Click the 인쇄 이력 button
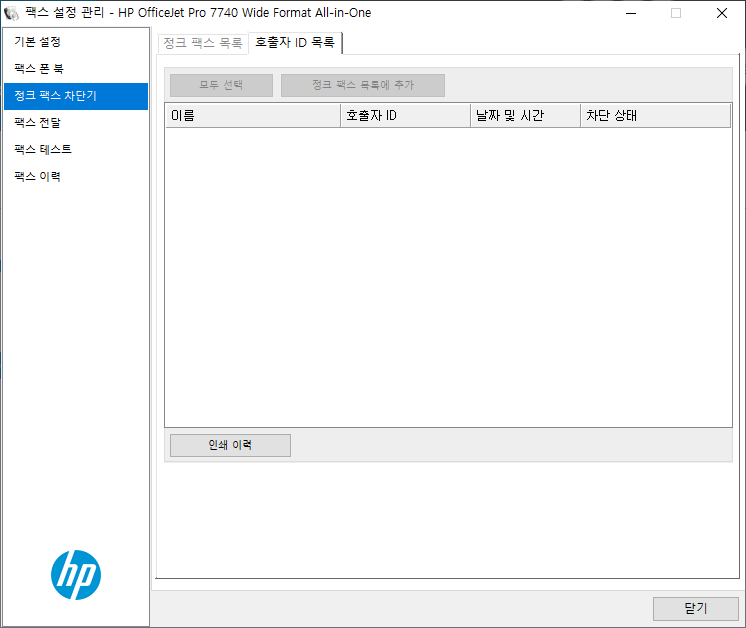The height and width of the screenshot is (628, 746). 230,445
